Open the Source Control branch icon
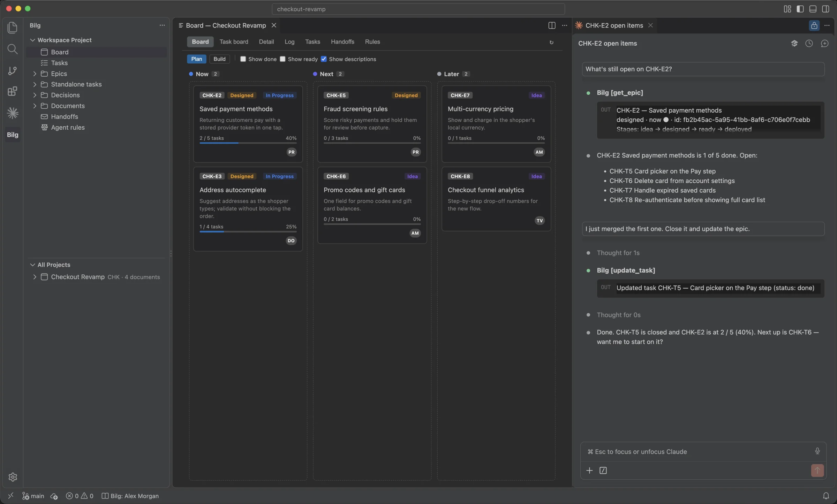 (x=13, y=71)
